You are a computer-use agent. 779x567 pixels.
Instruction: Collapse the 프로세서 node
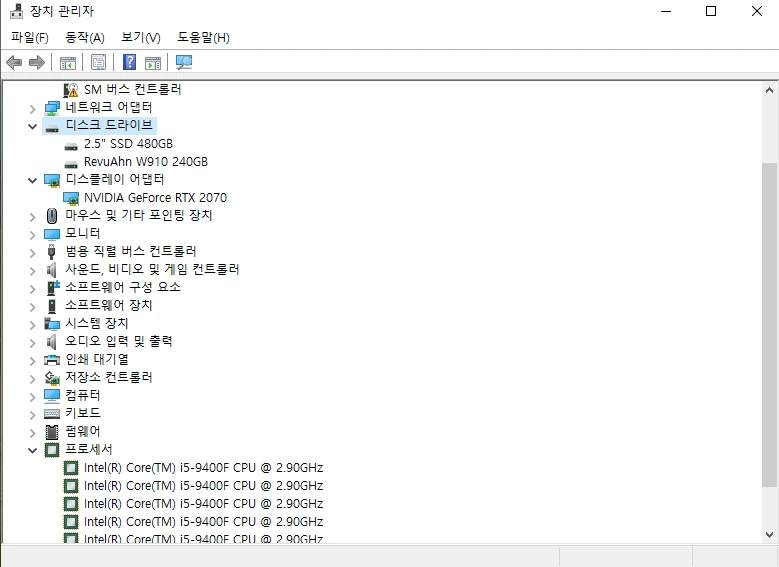pyautogui.click(x=32, y=451)
